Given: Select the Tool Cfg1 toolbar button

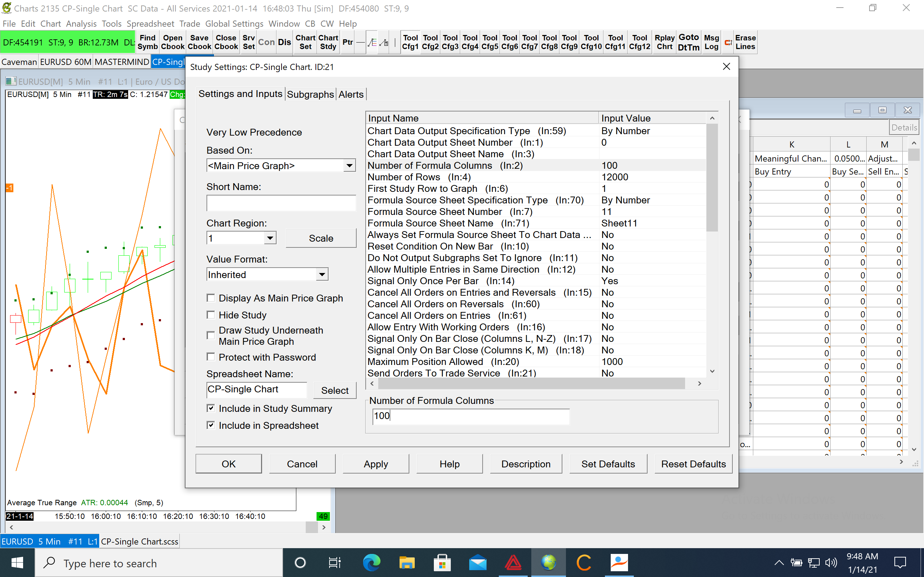Looking at the screenshot, I should [x=410, y=42].
